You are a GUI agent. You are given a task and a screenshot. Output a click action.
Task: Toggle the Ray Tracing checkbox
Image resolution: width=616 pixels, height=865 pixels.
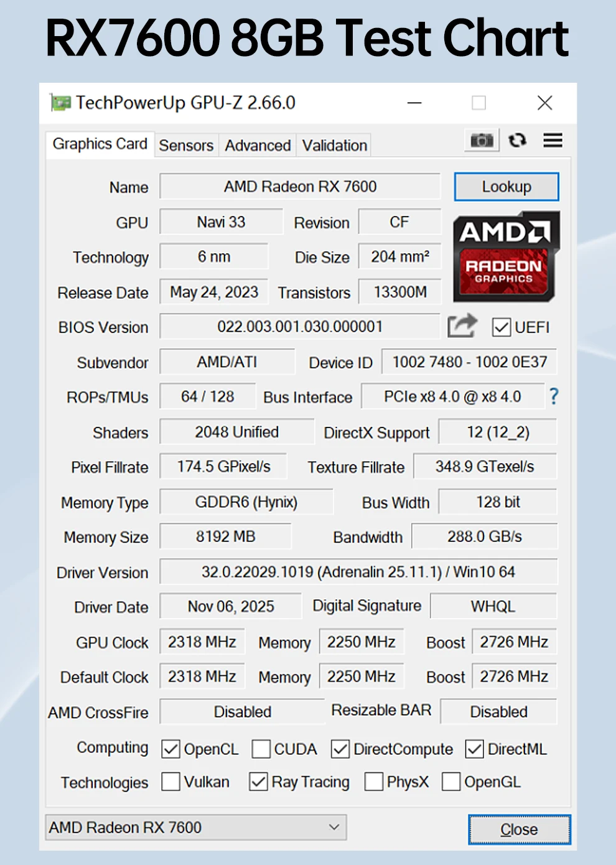point(258,782)
